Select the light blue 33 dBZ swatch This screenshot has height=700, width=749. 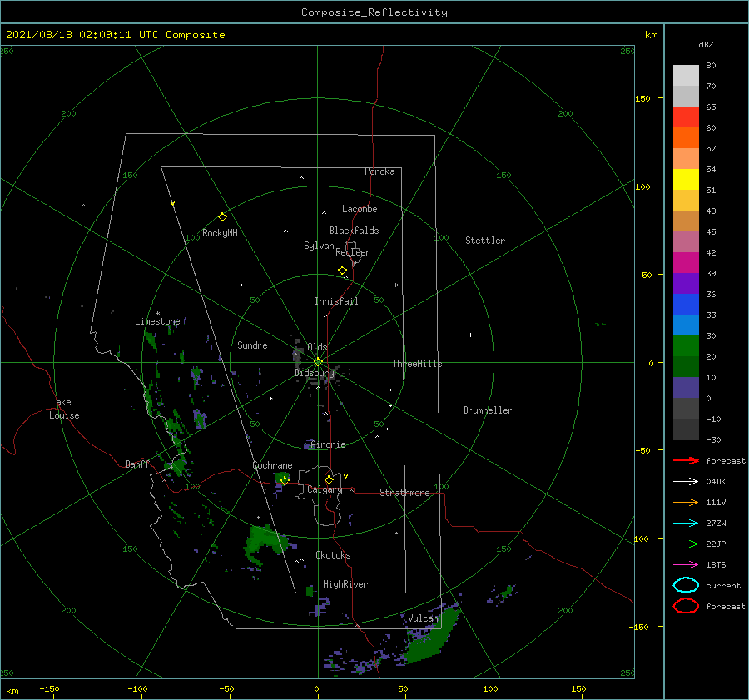tap(686, 325)
